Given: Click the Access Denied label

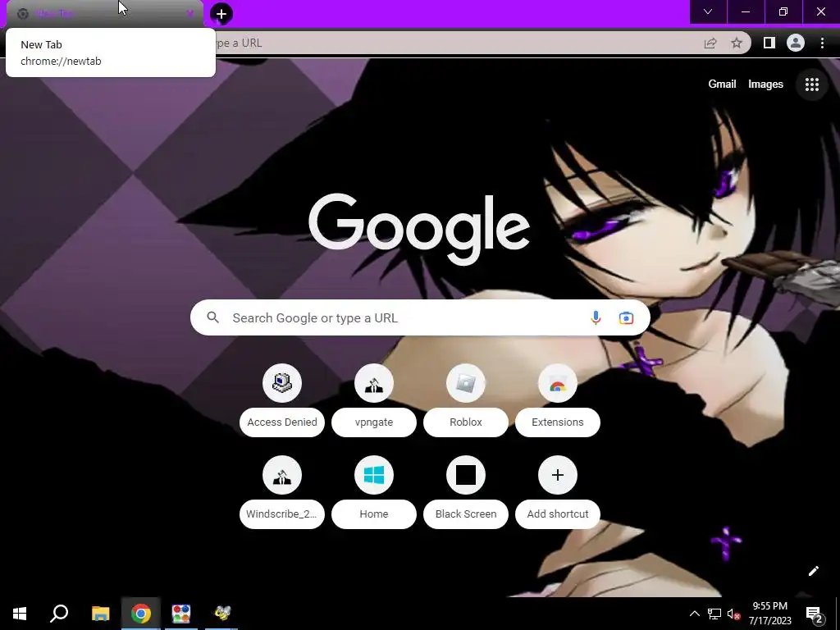Looking at the screenshot, I should pos(282,422).
